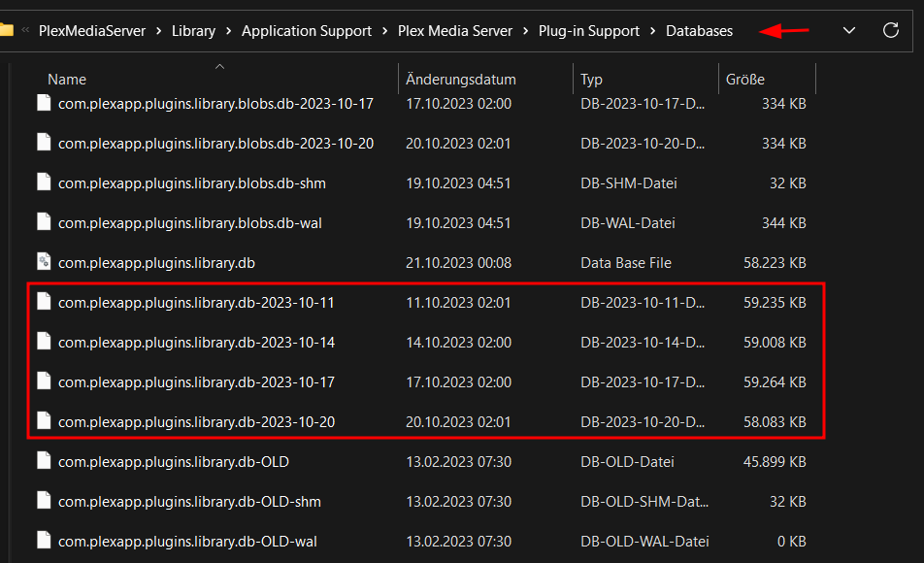Viewport: 924px width, 563px height.
Task: Click file icon of library.db-2023-10-20
Action: point(44,421)
